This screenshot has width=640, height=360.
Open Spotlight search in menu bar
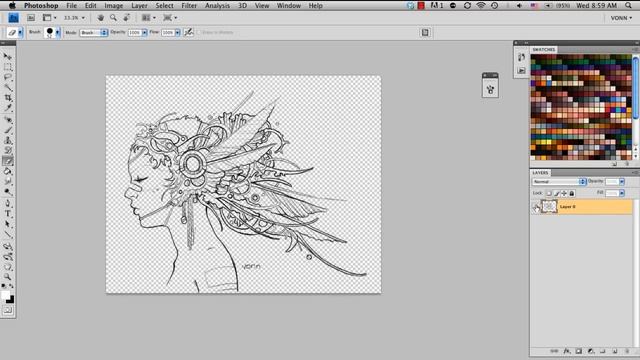pos(629,6)
